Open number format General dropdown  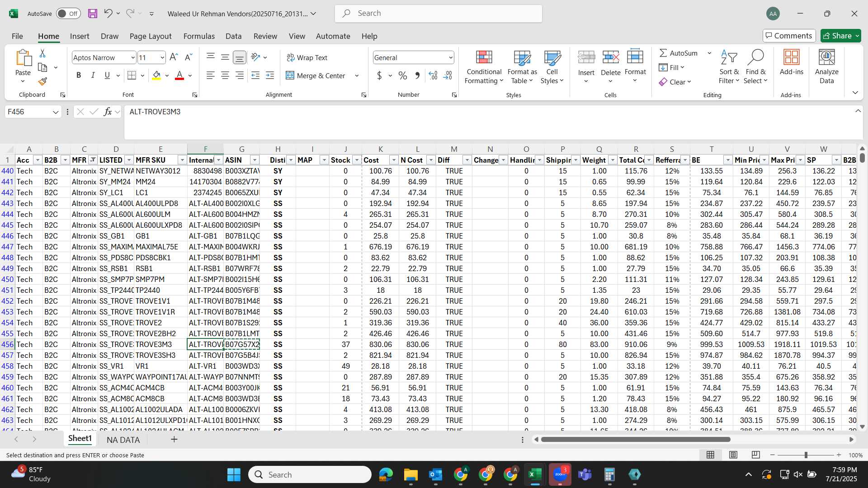451,57
